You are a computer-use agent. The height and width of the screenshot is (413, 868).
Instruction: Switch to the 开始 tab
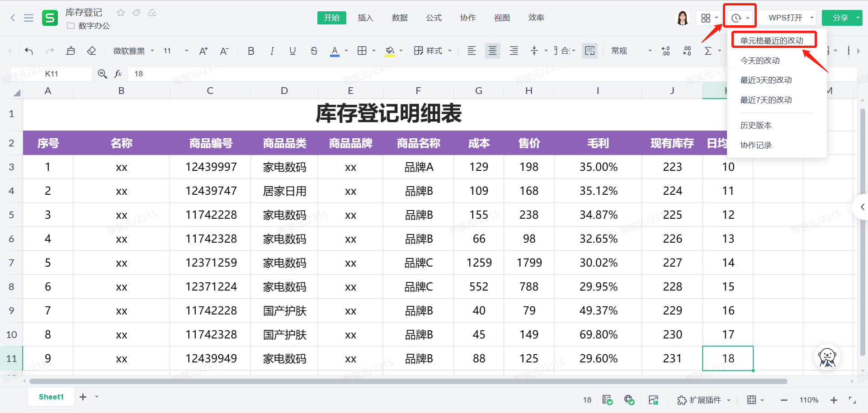click(331, 18)
